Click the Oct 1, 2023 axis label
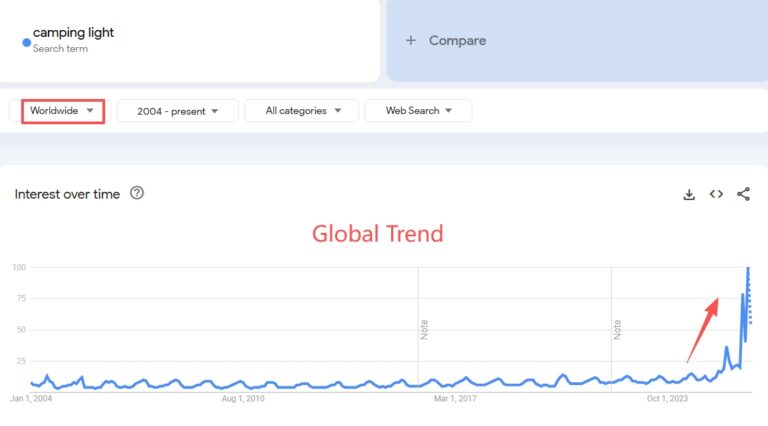The image size is (768, 426). tap(667, 399)
